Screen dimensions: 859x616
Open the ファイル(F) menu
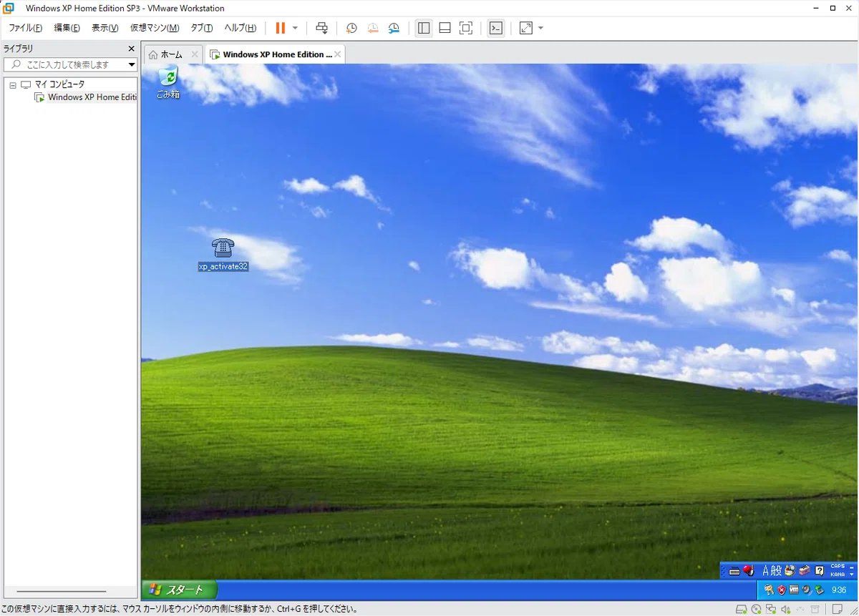pyautogui.click(x=25, y=28)
